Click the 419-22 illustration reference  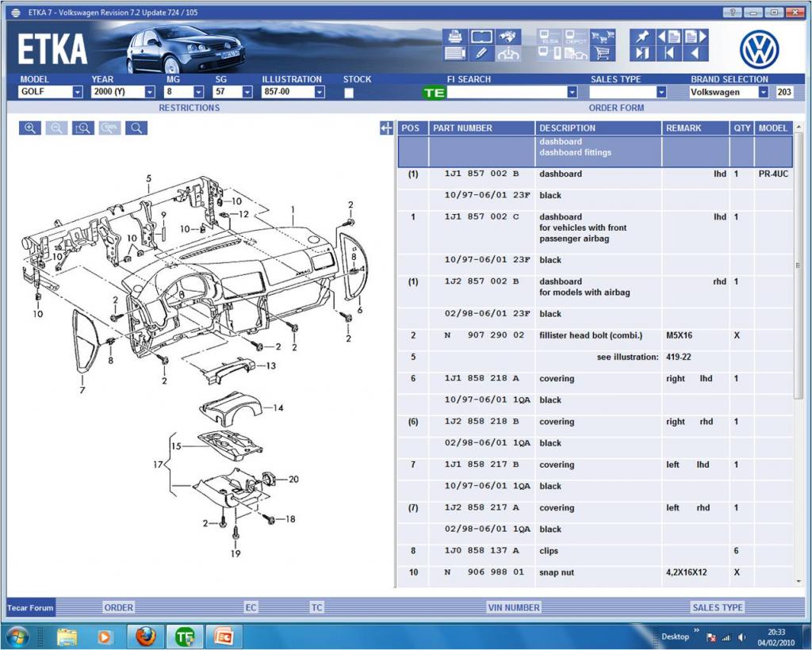coord(679,357)
